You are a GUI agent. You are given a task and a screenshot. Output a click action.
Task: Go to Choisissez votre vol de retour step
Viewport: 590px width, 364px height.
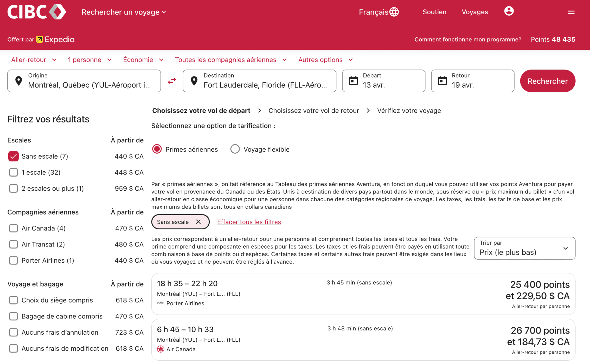[314, 111]
